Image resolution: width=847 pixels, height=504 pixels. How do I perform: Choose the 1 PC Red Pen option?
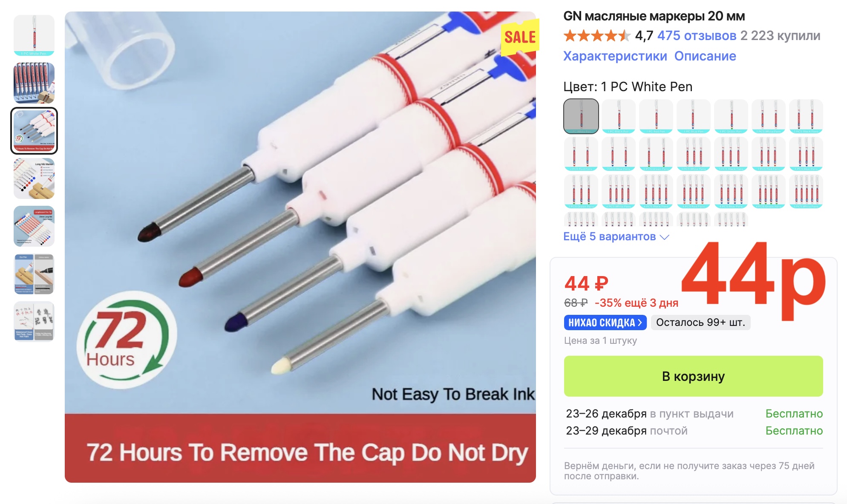[x=656, y=116]
